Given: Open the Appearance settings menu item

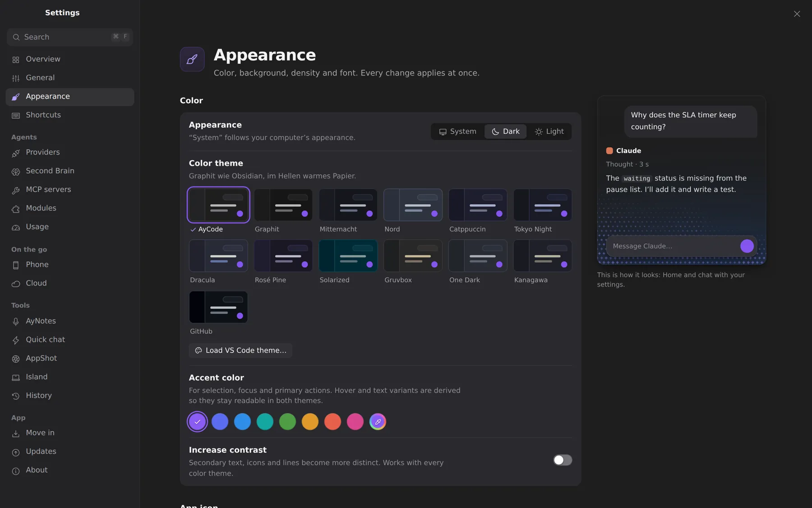Looking at the screenshot, I should coord(70,97).
